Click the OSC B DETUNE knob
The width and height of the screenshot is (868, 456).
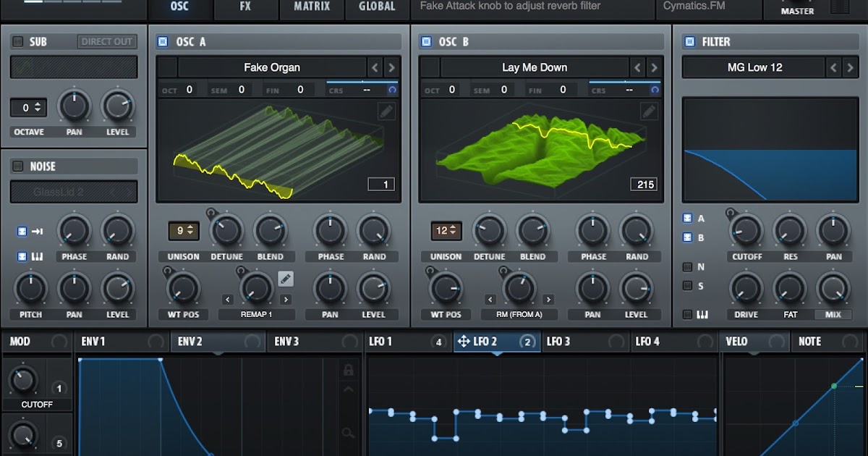tap(490, 232)
